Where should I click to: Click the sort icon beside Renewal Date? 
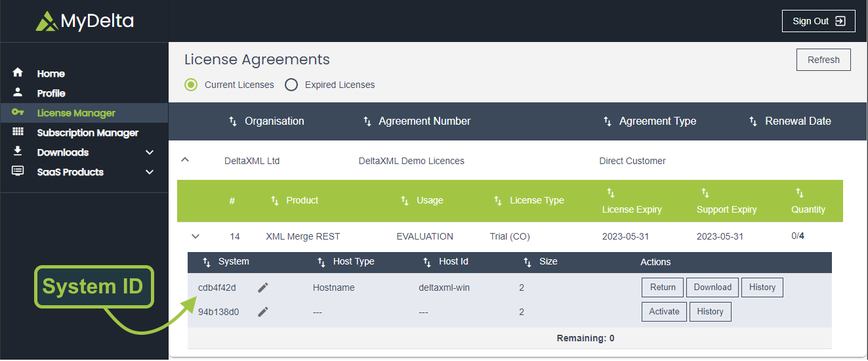click(753, 121)
